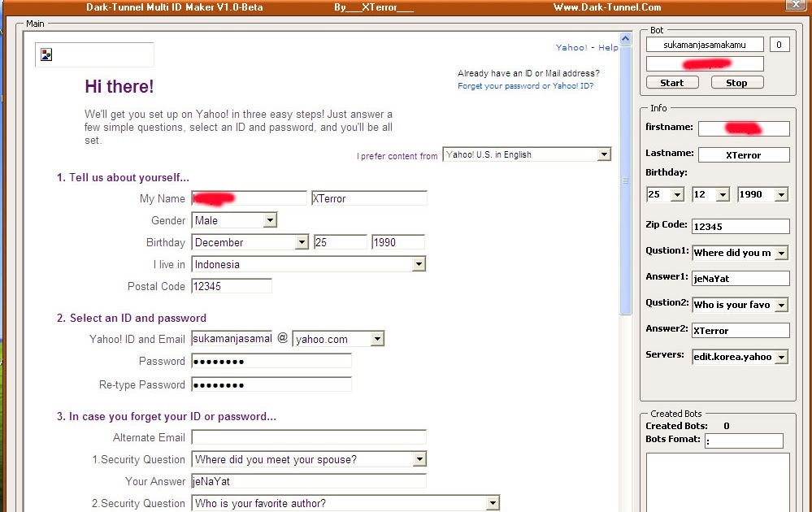Focus the Alternate Email input field

(309, 437)
